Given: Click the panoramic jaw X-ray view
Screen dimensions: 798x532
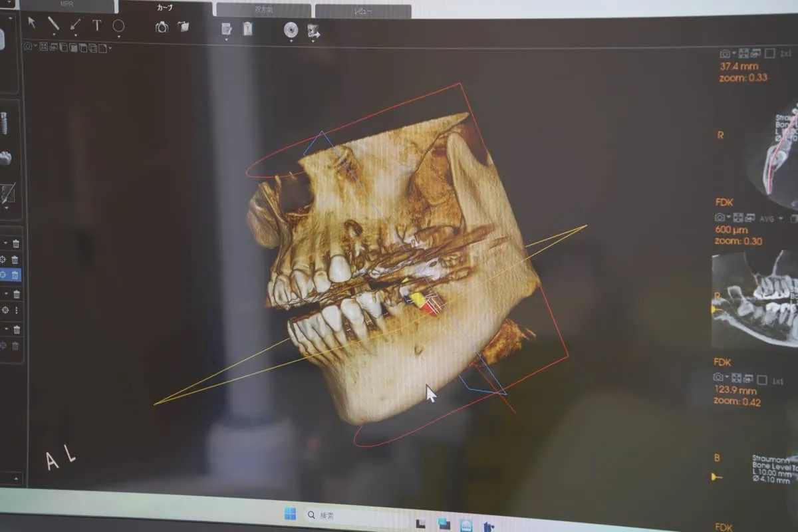Looking at the screenshot, I should (x=755, y=299).
